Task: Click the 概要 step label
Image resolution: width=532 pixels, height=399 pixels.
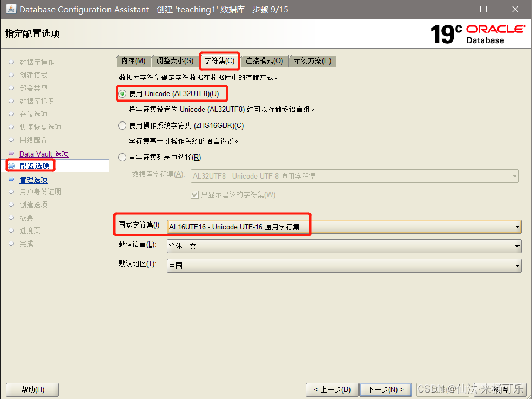Action: [x=26, y=218]
